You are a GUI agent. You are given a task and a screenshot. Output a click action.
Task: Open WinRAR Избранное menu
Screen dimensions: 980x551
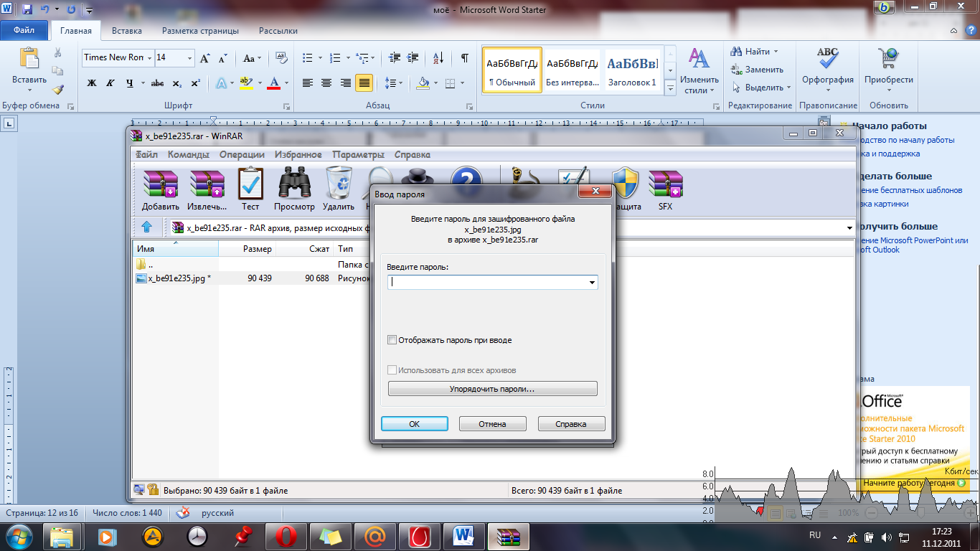click(x=298, y=154)
